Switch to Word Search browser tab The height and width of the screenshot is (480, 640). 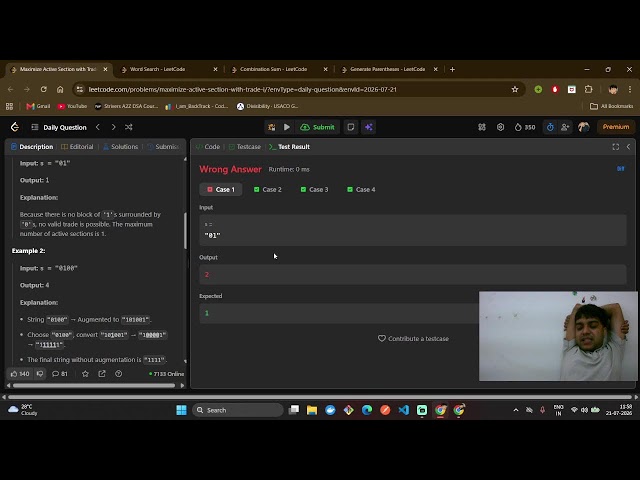coord(169,69)
